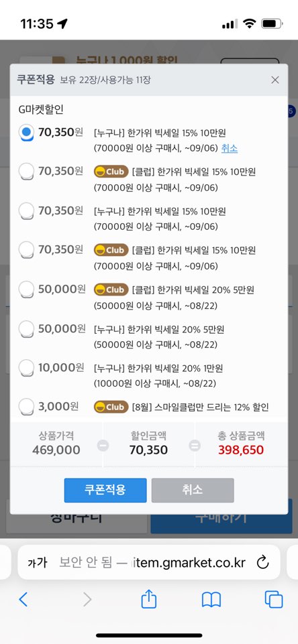This screenshot has height=644, width=298.
Task: Reload the page with the refresh icon
Action: coord(262,562)
